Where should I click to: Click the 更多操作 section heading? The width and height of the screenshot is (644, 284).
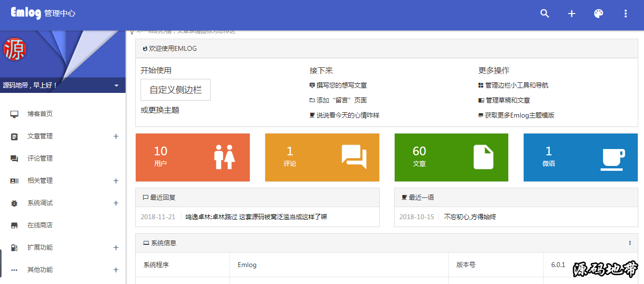click(494, 71)
